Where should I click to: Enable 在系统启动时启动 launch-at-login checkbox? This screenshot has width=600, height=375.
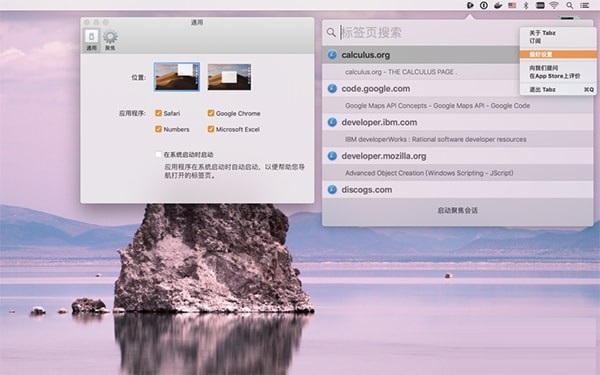pyautogui.click(x=158, y=155)
